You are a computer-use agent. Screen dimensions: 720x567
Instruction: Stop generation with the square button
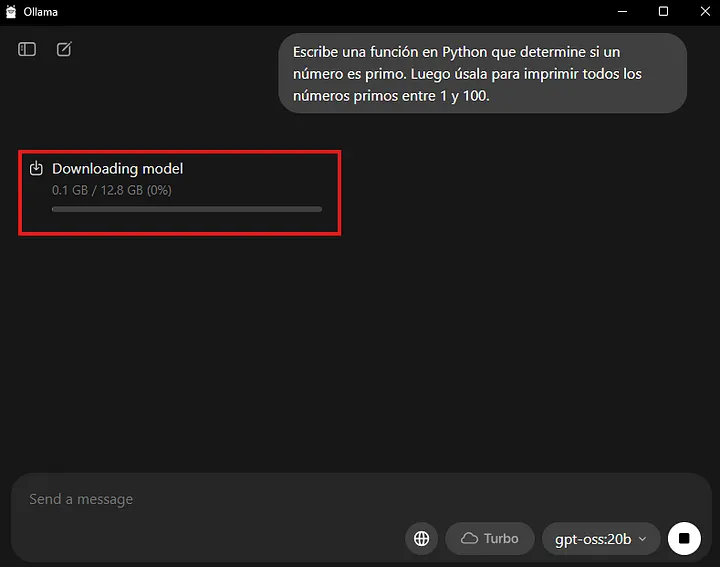[684, 538]
